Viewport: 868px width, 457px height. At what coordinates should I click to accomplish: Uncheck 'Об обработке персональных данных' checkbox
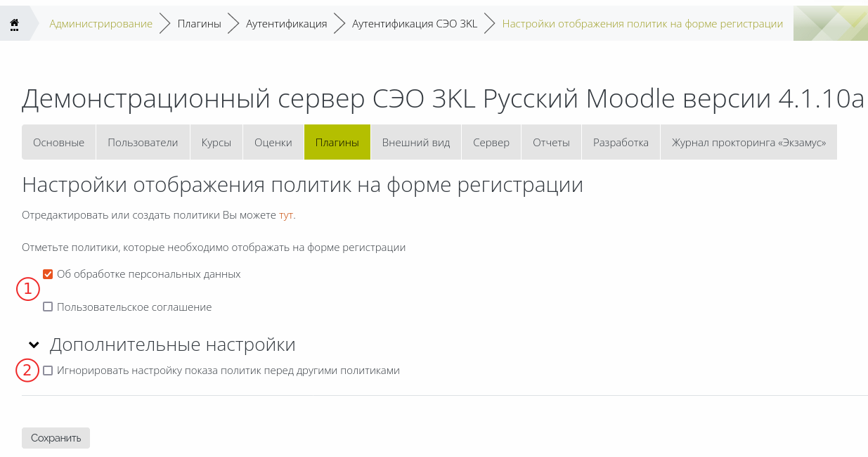[48, 274]
